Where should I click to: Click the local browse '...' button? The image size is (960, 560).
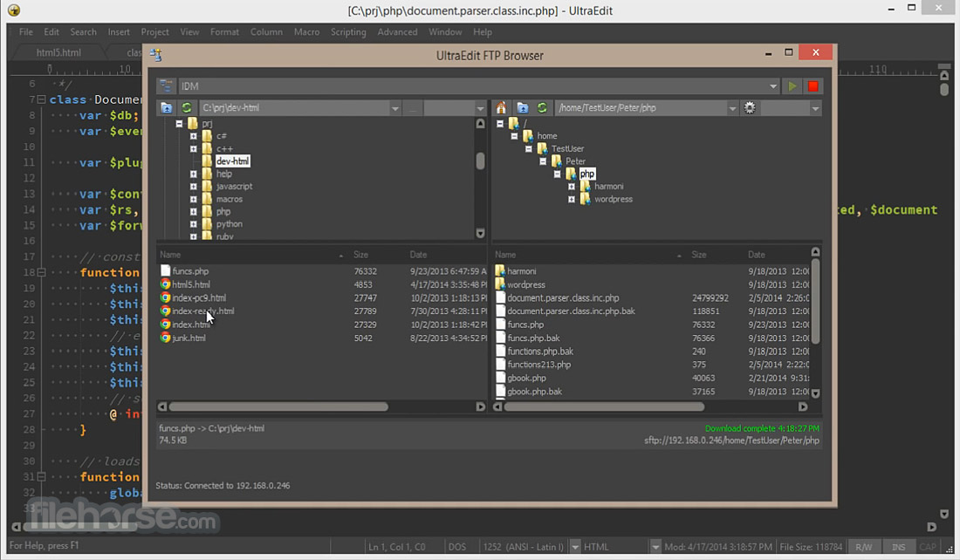point(413,108)
